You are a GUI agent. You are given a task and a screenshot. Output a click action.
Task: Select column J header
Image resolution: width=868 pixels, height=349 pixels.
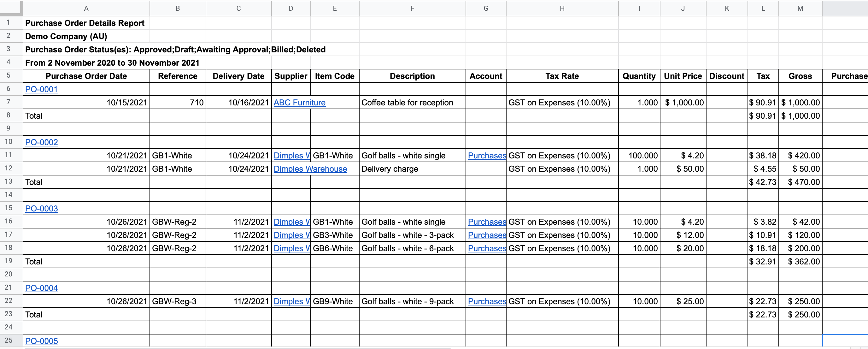point(683,9)
